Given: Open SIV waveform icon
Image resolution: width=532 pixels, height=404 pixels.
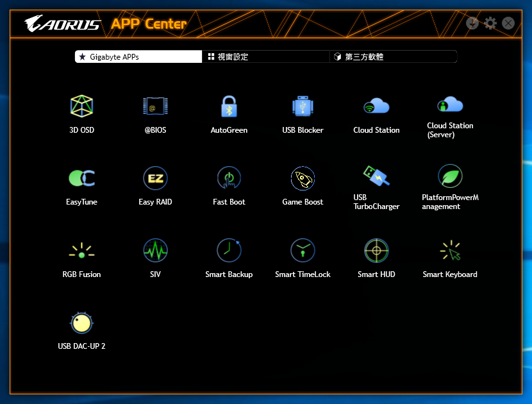Looking at the screenshot, I should click(x=155, y=251).
